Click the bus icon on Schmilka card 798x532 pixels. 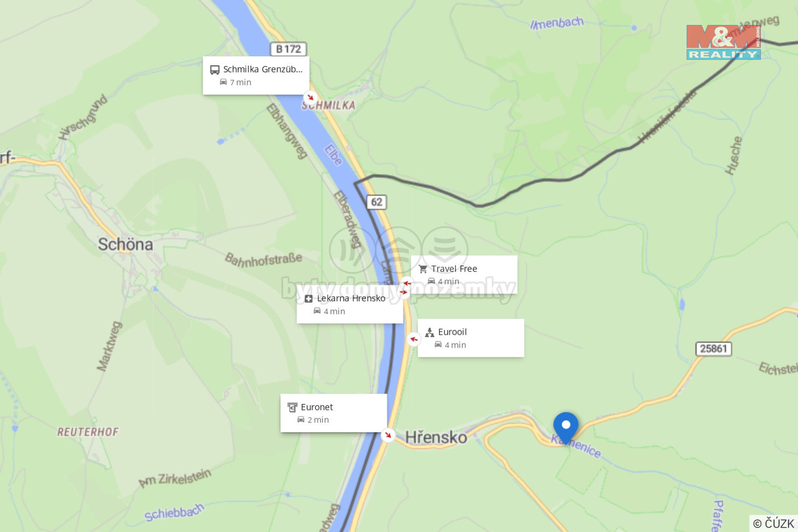tap(214, 70)
